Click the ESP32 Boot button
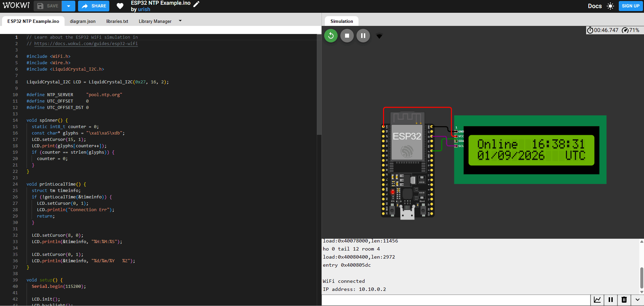Viewport: 644px width, 306px height. click(423, 211)
